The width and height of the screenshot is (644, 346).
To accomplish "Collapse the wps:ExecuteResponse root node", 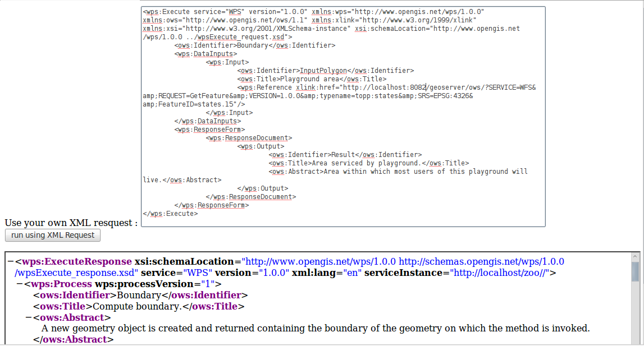I will point(11,262).
